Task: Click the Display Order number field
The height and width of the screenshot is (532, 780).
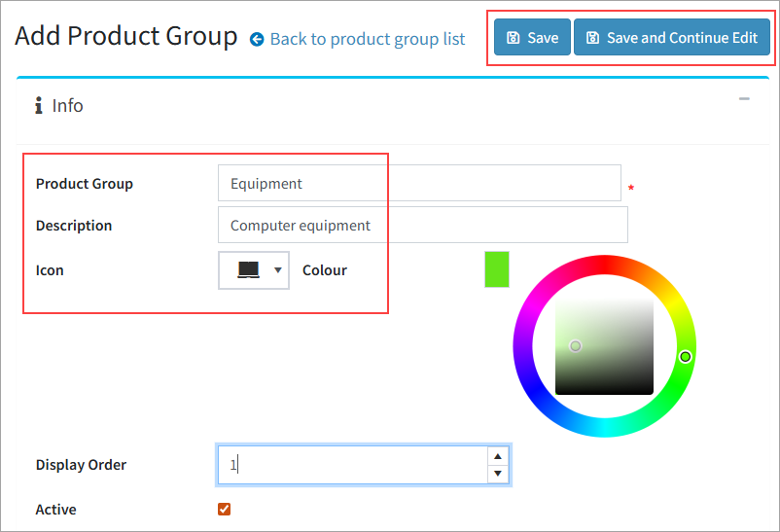Action: [x=352, y=465]
